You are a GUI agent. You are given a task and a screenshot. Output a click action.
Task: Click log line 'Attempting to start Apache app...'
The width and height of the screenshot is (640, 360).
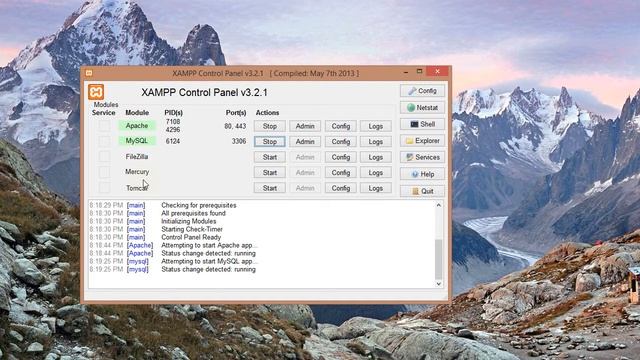coord(209,245)
